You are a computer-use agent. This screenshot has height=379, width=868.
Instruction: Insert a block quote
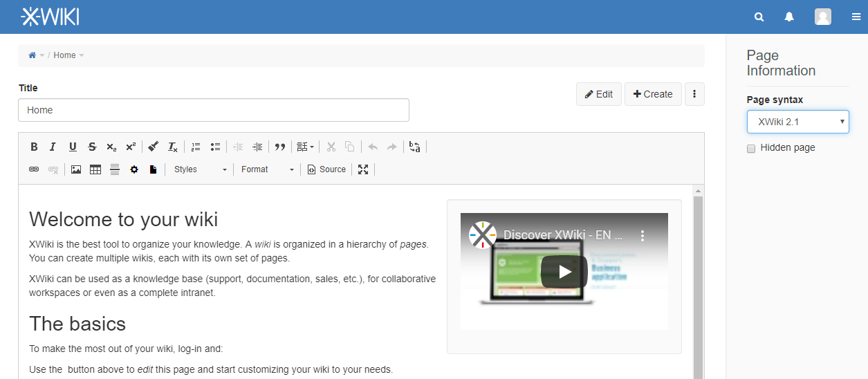tap(280, 147)
